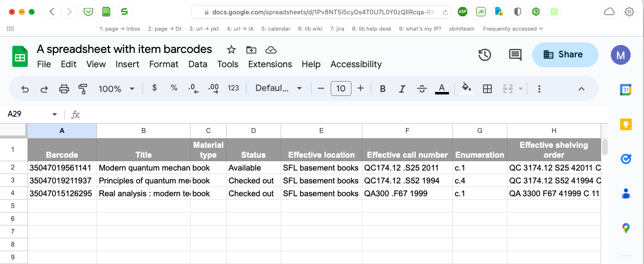The width and height of the screenshot is (644, 264).
Task: Increase decimal places icon
Action: pyautogui.click(x=213, y=88)
